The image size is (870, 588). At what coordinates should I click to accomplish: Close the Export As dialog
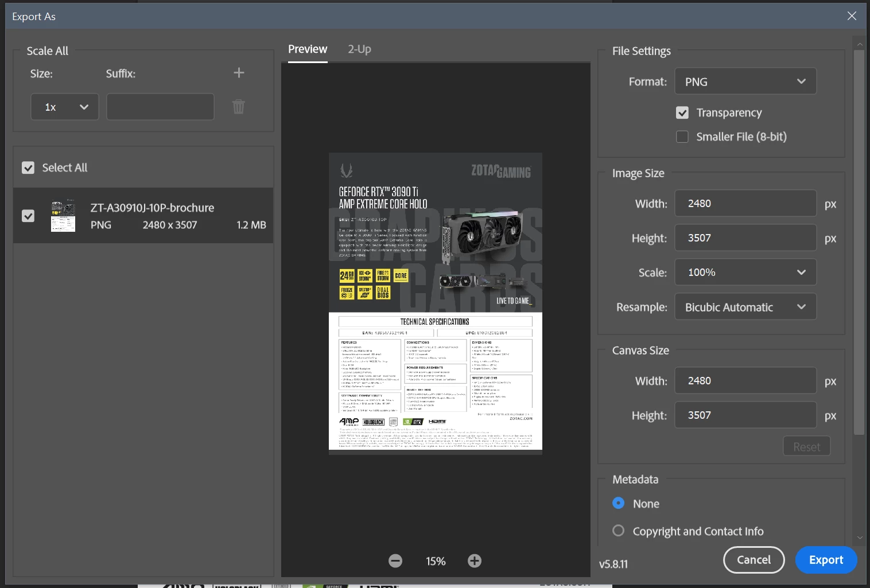click(x=852, y=16)
